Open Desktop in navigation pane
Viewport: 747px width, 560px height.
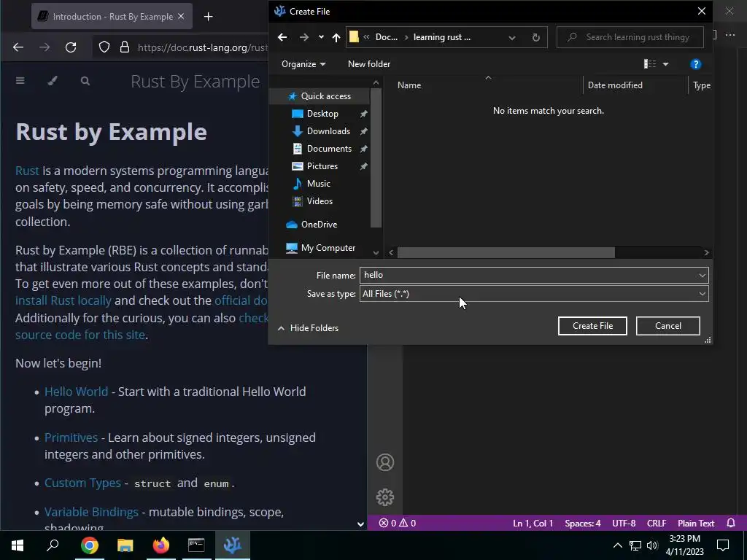click(x=322, y=114)
